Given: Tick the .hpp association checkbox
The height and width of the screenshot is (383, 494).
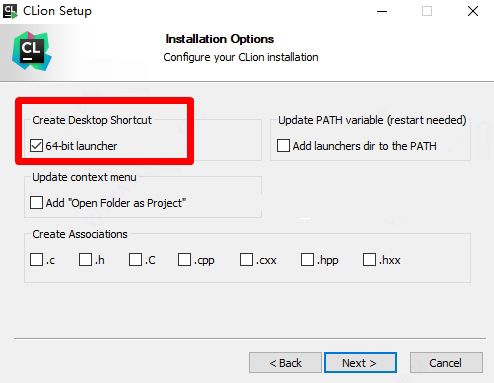Looking at the screenshot, I should [307, 259].
